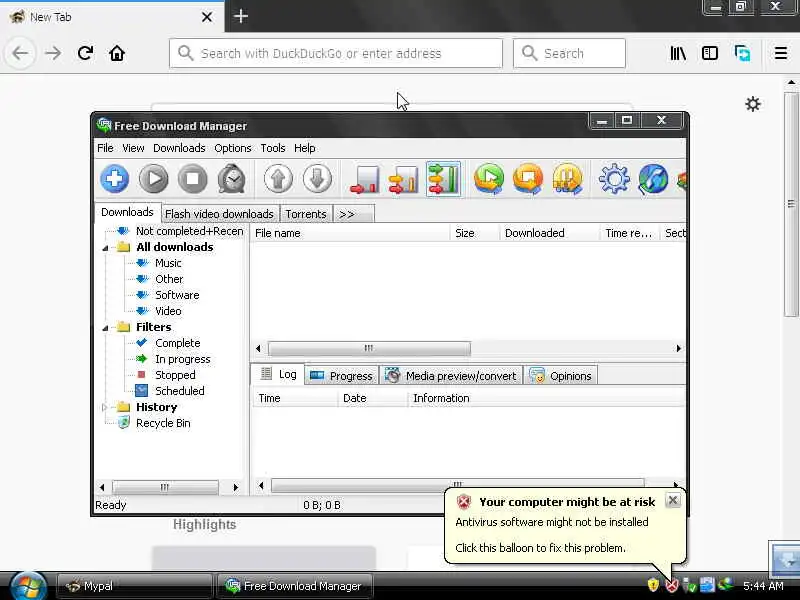Select the Other category
Viewport: 800px width, 600px height.
pyautogui.click(x=169, y=279)
